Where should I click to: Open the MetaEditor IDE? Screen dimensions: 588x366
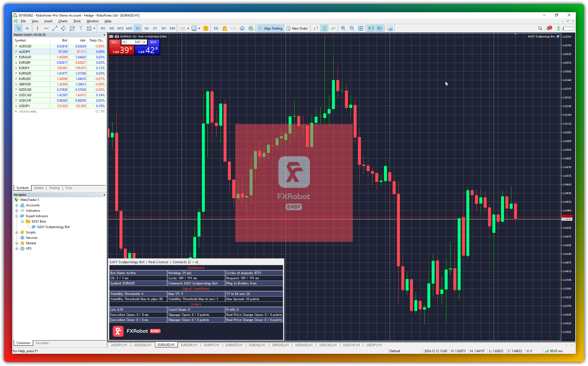coord(216,28)
